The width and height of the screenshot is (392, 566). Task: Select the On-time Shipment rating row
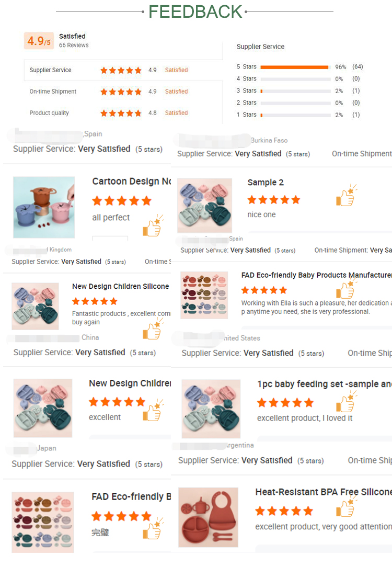coord(123,92)
